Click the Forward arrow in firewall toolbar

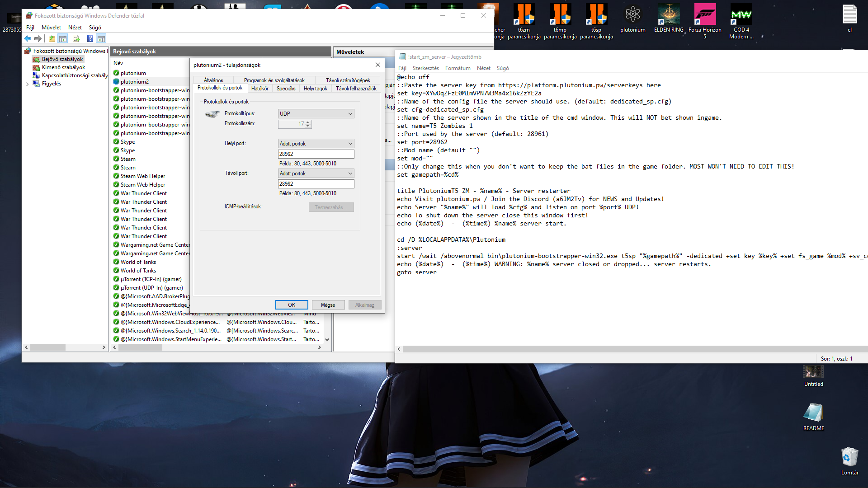(38, 39)
